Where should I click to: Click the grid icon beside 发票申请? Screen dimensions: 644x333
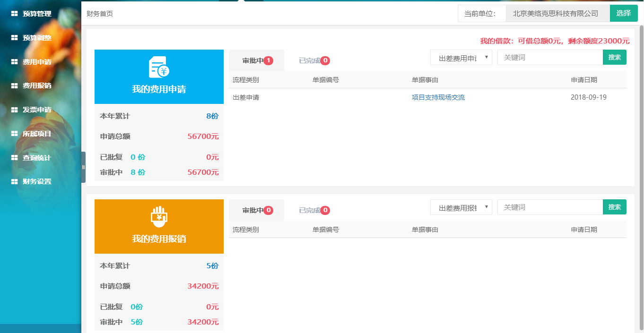(x=14, y=110)
